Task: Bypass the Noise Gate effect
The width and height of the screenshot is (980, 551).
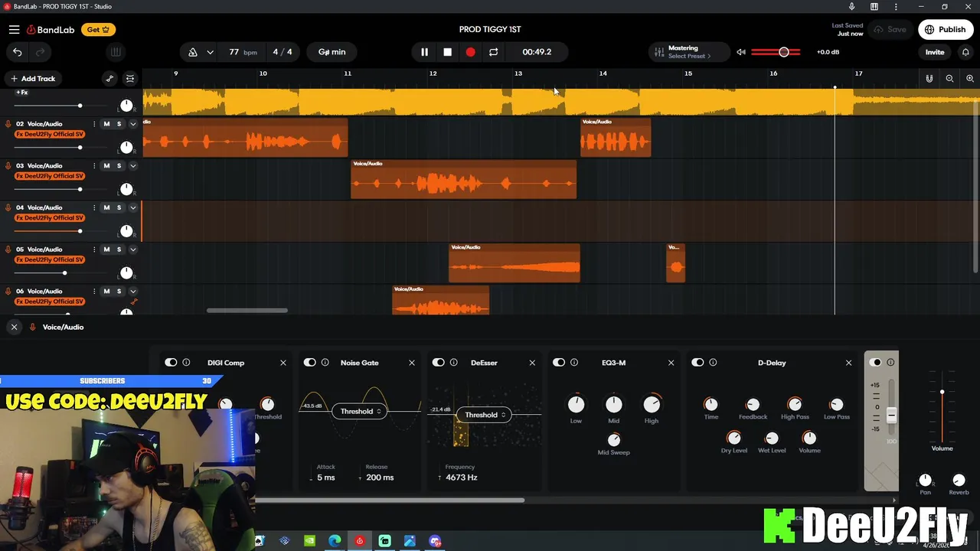Action: 310,363
